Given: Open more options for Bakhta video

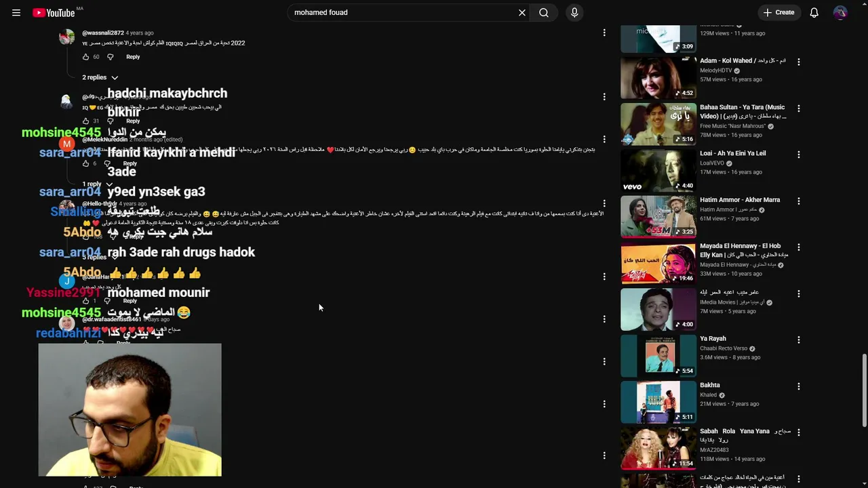Looking at the screenshot, I should coord(798,386).
